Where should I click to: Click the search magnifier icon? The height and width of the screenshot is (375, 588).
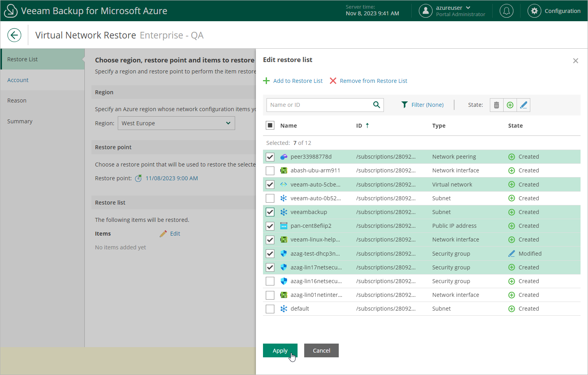376,105
